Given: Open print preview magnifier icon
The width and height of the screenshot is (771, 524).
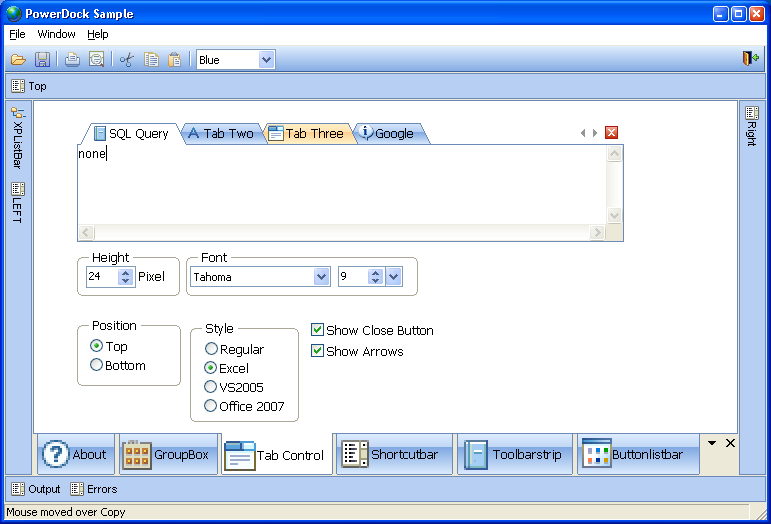Looking at the screenshot, I should coord(96,59).
